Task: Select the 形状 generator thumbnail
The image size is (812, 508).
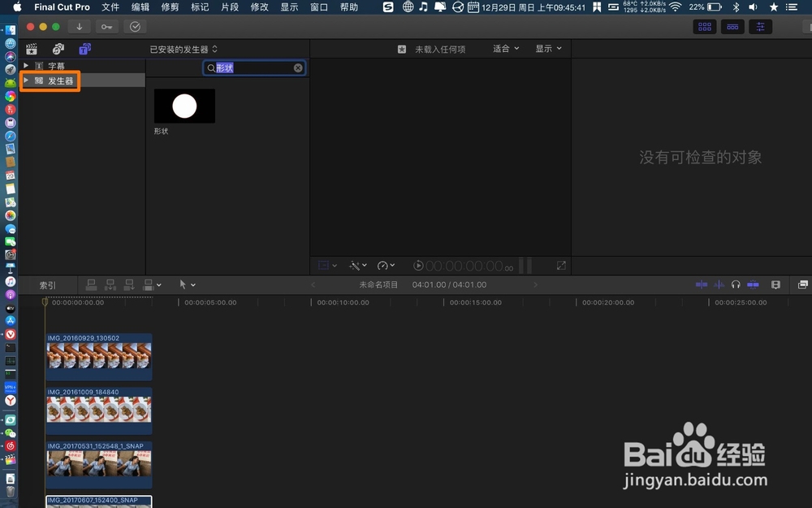Action: coord(184,106)
